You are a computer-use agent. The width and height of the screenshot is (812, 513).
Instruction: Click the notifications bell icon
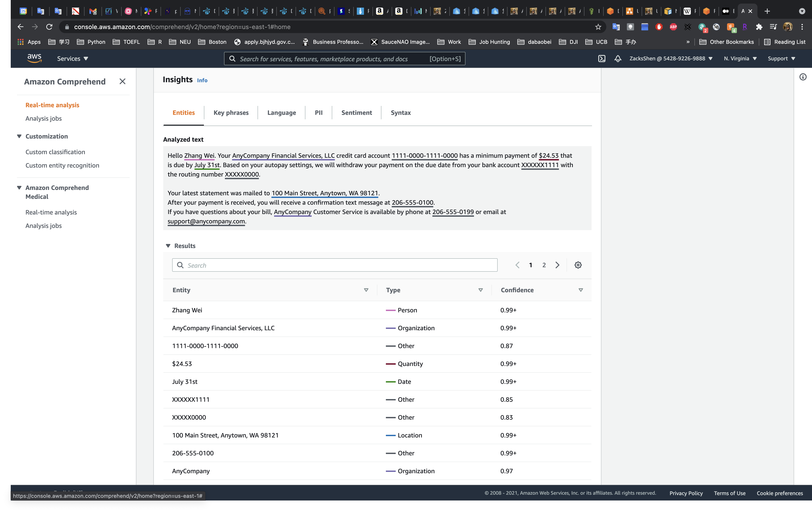pos(618,59)
